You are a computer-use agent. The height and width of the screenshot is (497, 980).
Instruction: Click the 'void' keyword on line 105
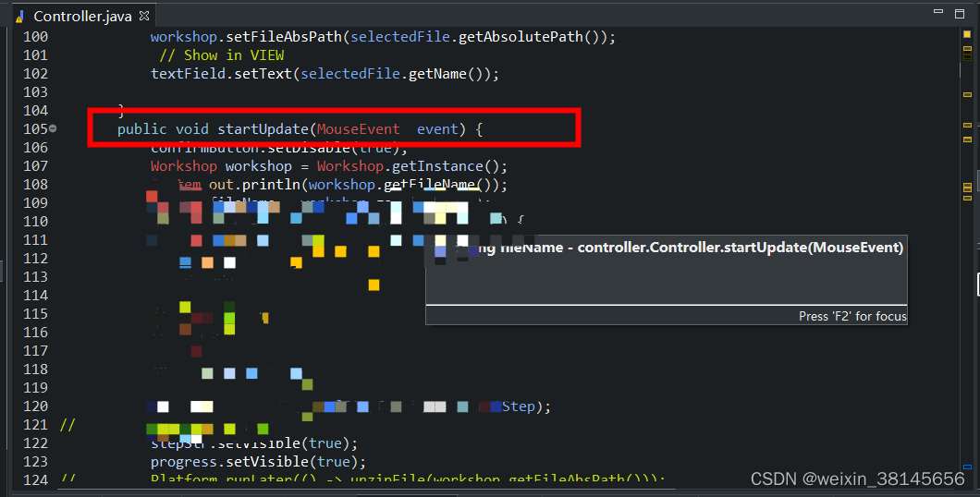[x=192, y=129]
